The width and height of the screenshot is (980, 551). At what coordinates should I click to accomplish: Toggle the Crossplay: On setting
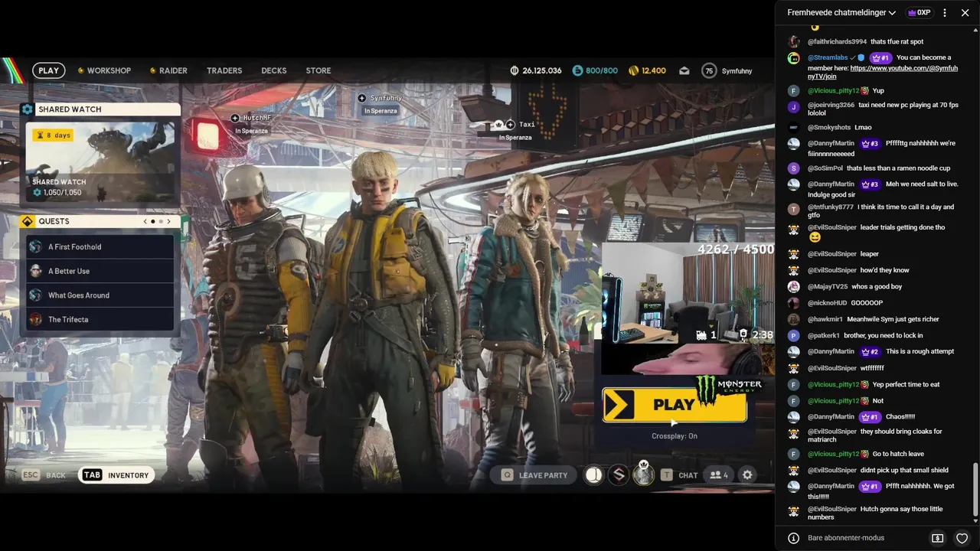[x=675, y=436]
